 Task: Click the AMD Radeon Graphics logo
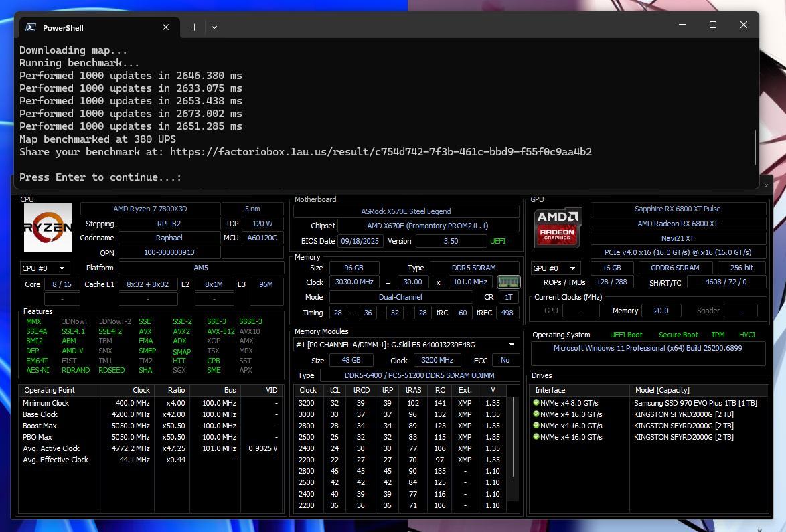558,228
